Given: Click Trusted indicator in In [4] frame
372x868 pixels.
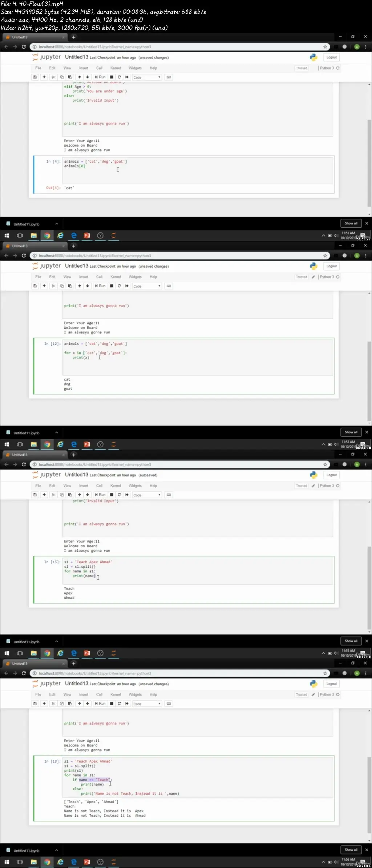Looking at the screenshot, I should (x=302, y=68).
